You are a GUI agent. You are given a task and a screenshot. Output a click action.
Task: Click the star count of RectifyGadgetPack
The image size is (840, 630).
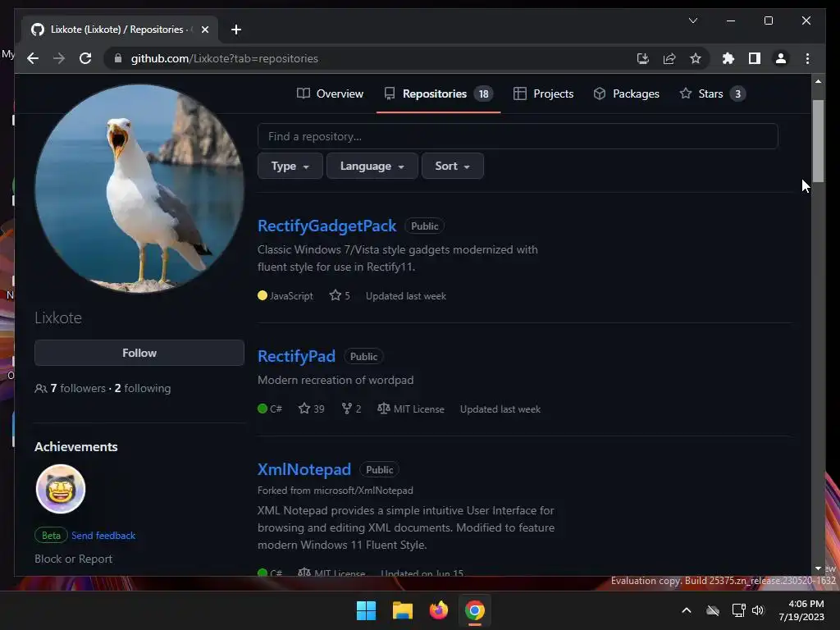point(340,295)
